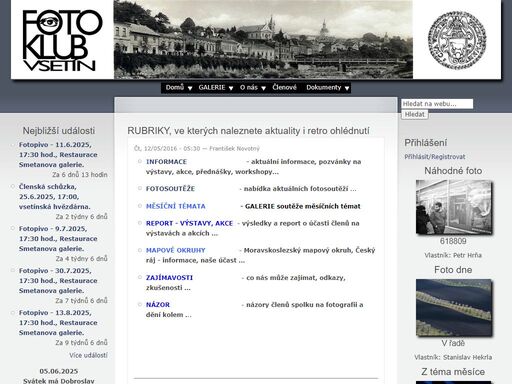Viewport: 512px width, 384px height.
Task: Click the Hledat search button
Action: point(414,114)
